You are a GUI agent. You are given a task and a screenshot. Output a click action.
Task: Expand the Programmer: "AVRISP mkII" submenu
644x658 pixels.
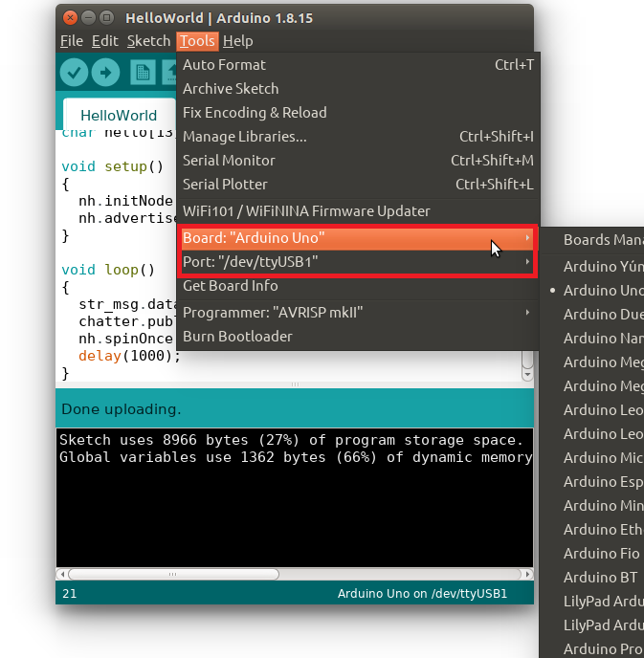click(358, 313)
